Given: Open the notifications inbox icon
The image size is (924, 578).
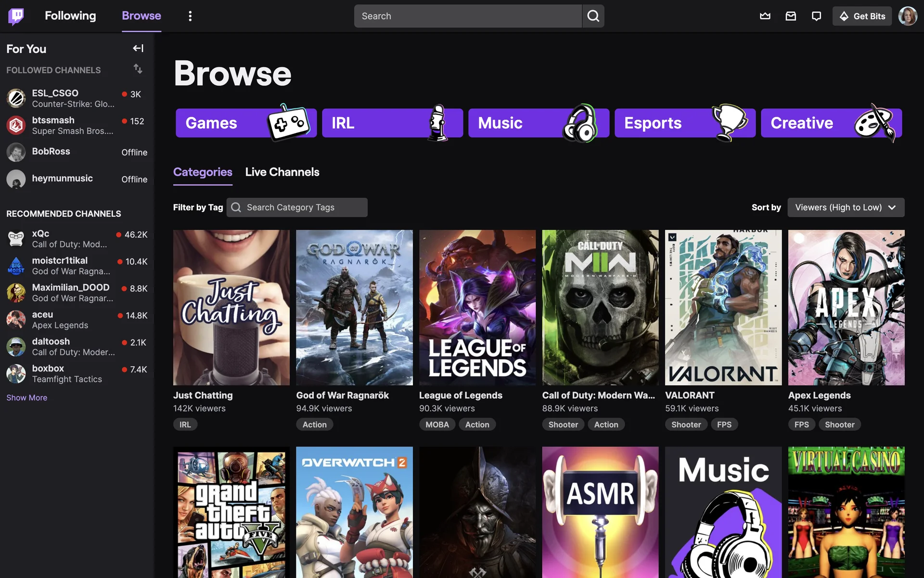Looking at the screenshot, I should pos(791,16).
